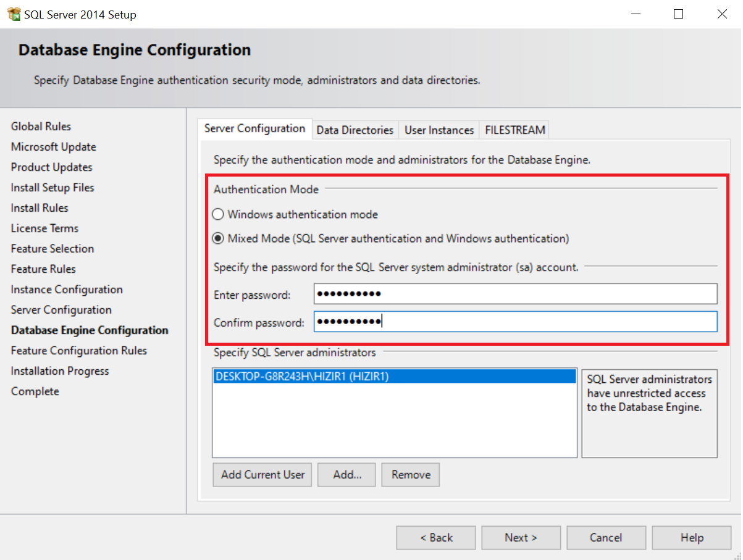Image resolution: width=743 pixels, height=560 pixels.
Task: Select DESKTOP-G8R243H\HIZIR1 administrator entry
Action: [x=394, y=376]
